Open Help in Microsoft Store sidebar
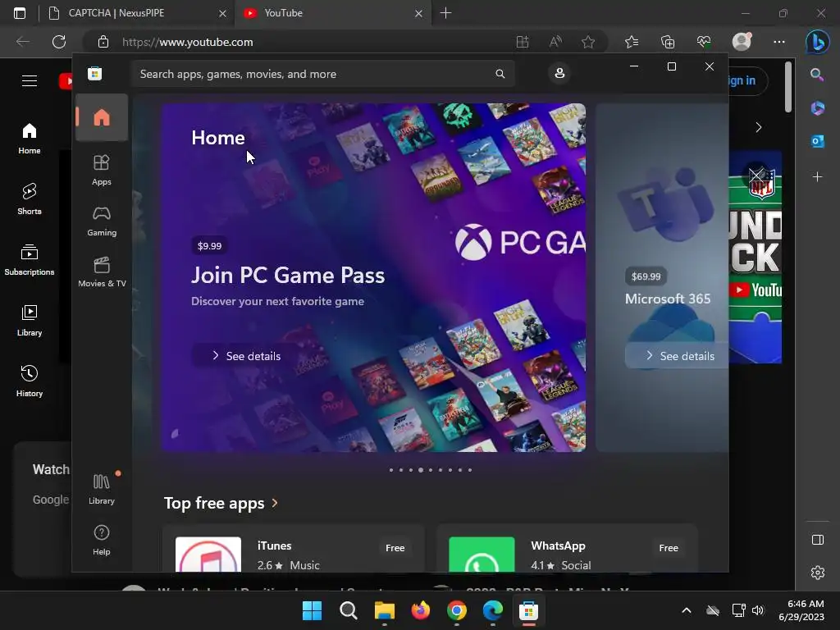The image size is (840, 630). 102,540
